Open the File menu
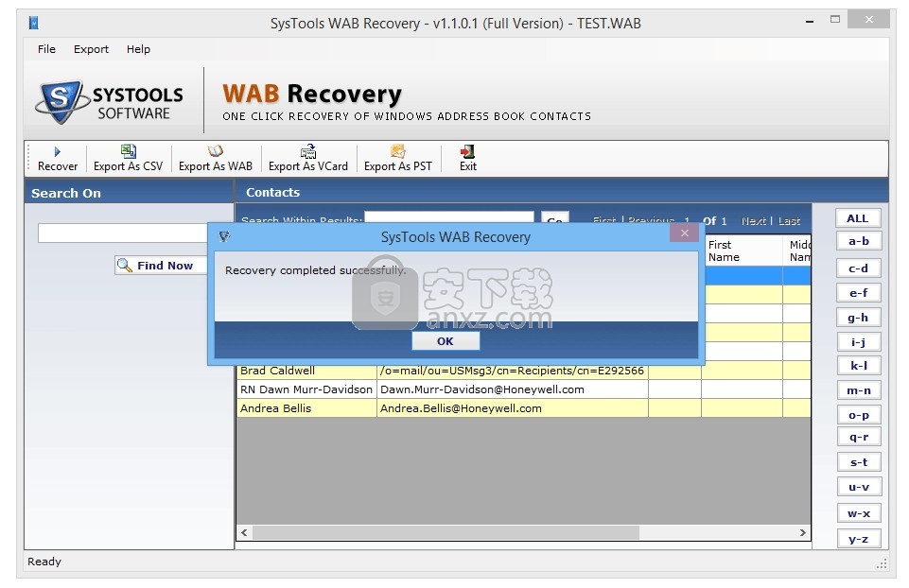 tap(46, 49)
